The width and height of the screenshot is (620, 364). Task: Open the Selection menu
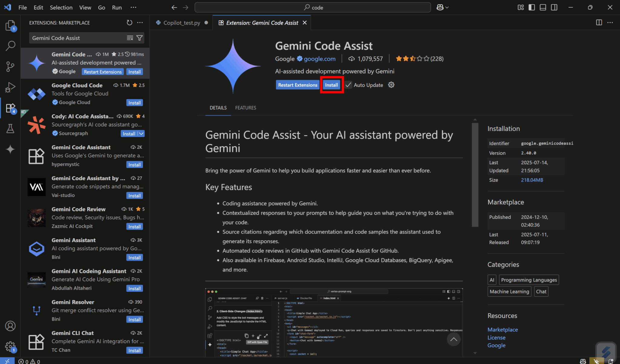tap(61, 7)
